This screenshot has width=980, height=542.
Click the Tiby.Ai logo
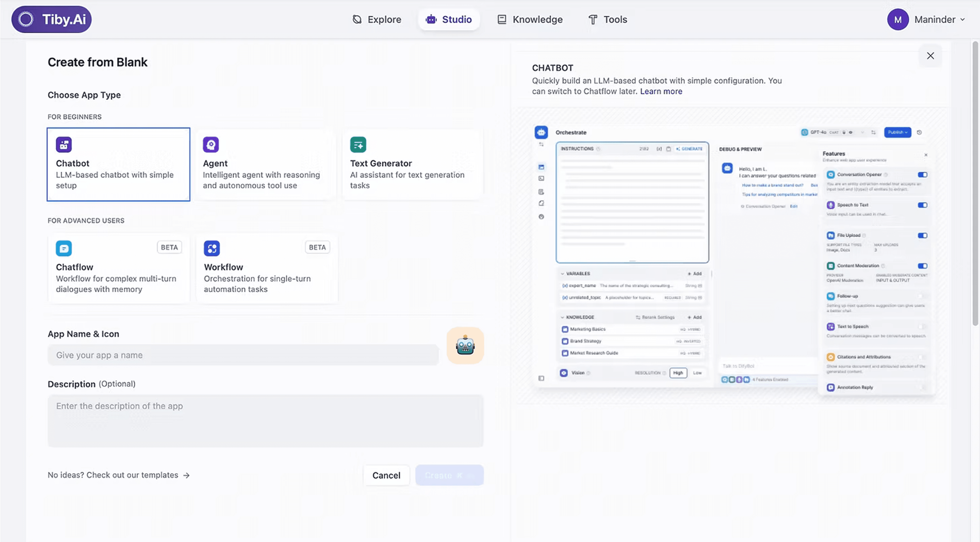[x=51, y=19]
